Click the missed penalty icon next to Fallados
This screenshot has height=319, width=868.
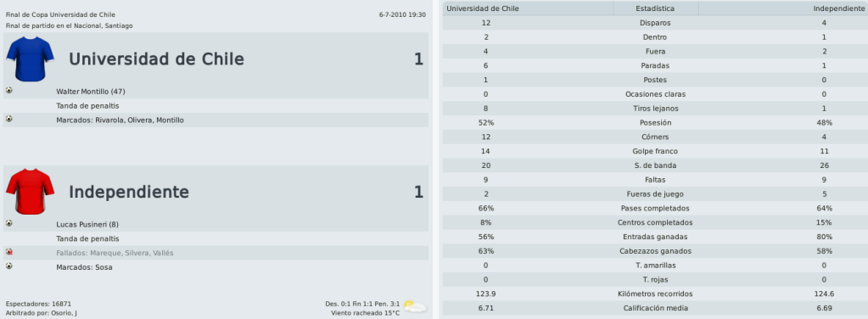pyautogui.click(x=8, y=252)
